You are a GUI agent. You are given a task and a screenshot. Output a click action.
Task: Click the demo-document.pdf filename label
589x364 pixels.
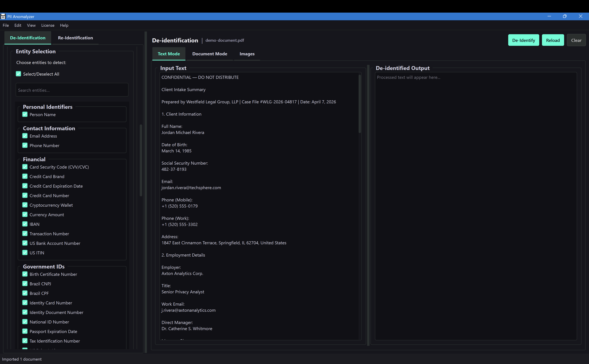(225, 40)
